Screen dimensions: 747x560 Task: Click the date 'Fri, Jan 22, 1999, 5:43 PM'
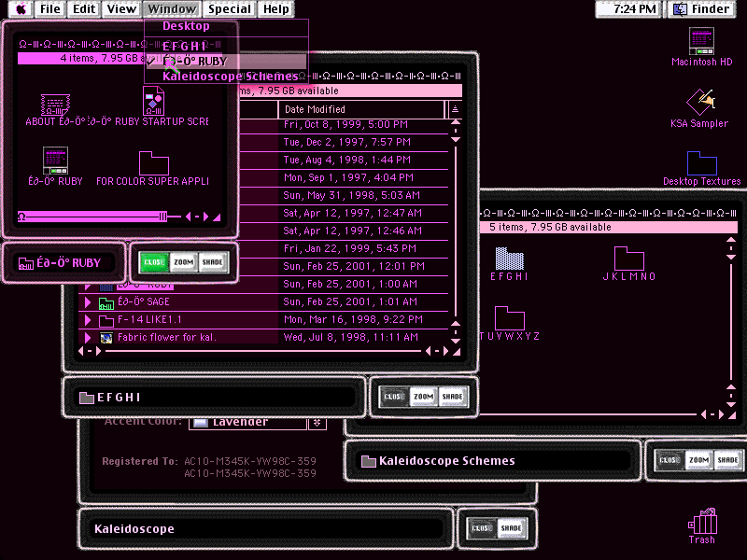[349, 248]
